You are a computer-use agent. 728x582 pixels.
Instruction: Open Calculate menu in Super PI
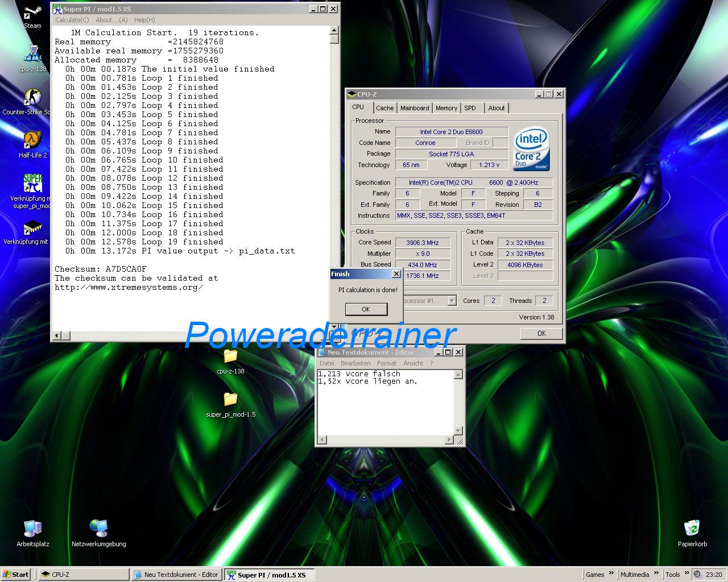click(x=72, y=20)
